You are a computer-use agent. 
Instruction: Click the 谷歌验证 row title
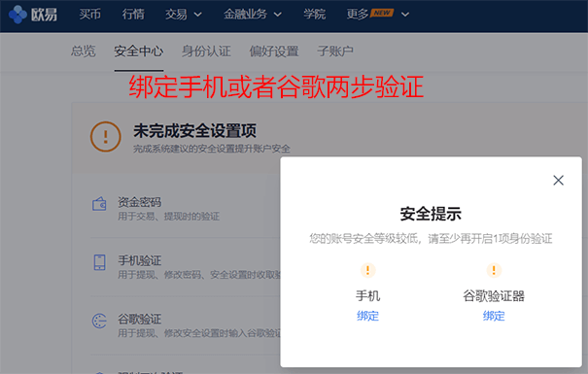pos(140,320)
